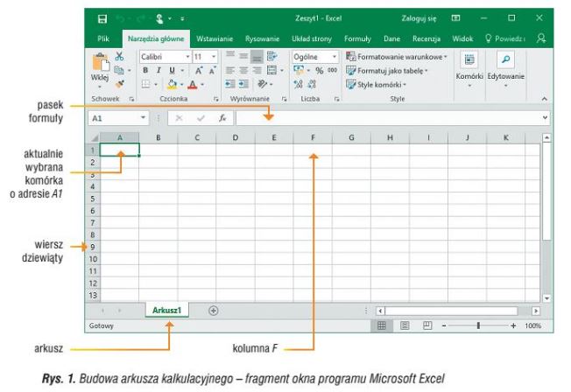This screenshot has height=392, width=571.
Task: Click the accounting number format icon
Action: pyautogui.click(x=299, y=70)
